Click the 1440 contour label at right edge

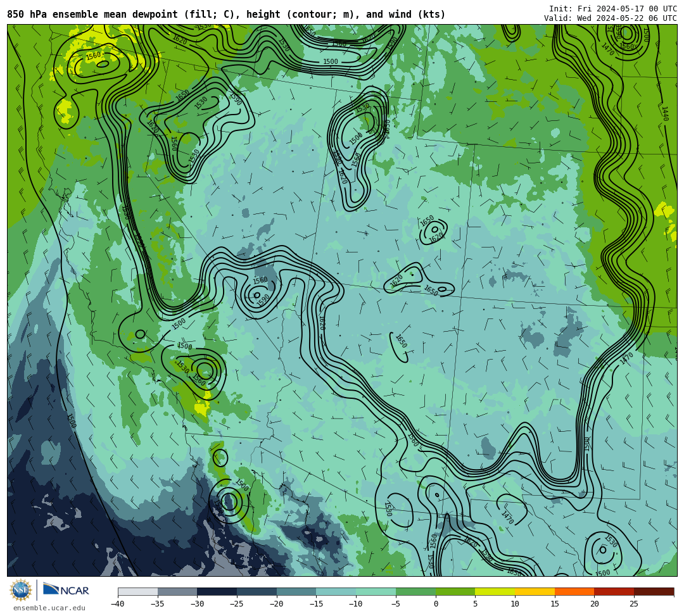(665, 114)
